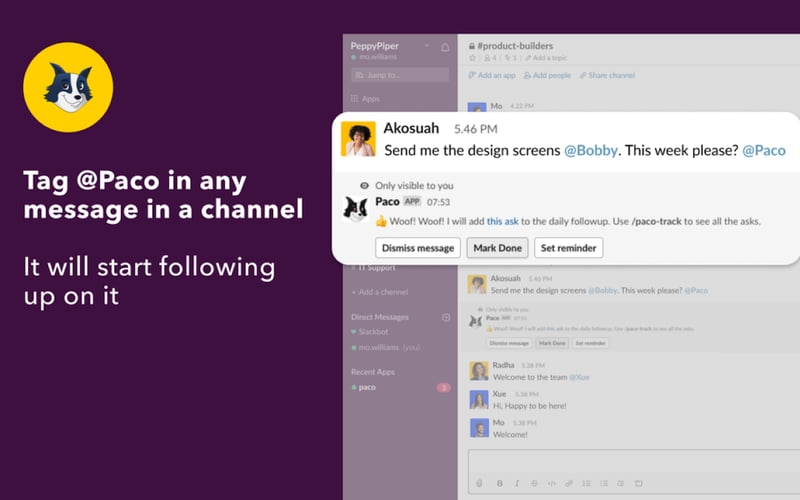Click the attach file paperclip icon
Viewport: 800px width, 500px height.
(479, 483)
